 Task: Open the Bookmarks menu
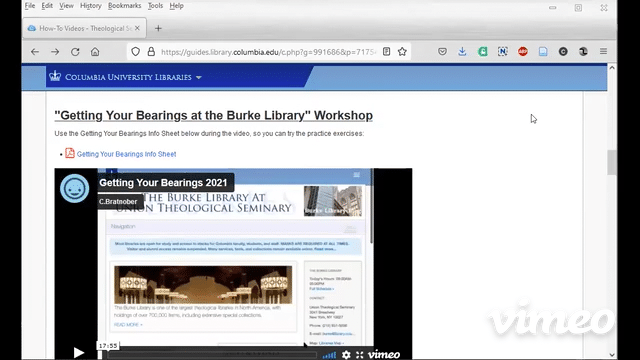tap(124, 6)
